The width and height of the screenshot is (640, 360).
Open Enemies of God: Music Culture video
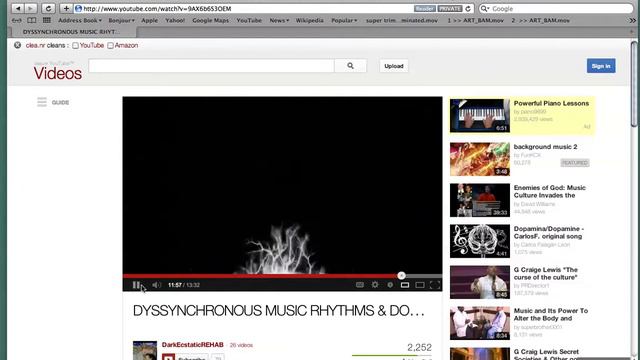[549, 191]
